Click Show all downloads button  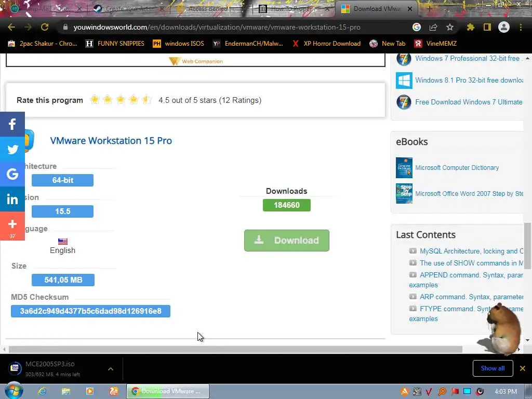[x=493, y=368]
